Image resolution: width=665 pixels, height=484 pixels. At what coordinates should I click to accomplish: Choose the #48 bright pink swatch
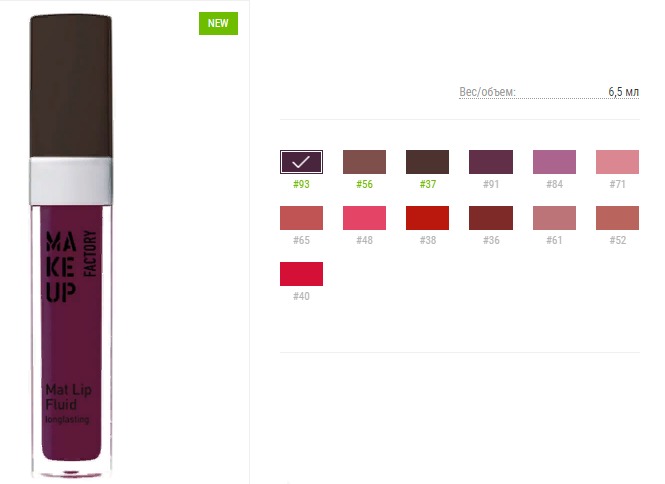(364, 218)
